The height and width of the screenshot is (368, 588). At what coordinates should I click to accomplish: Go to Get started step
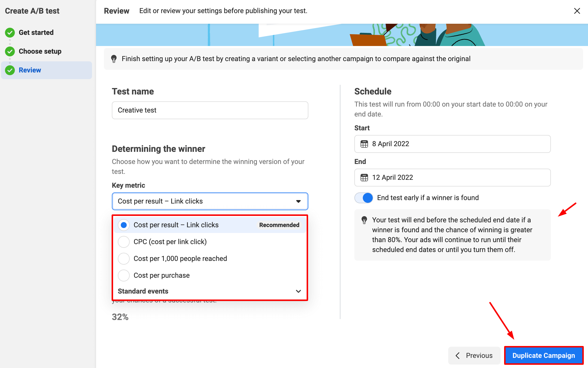coord(36,32)
